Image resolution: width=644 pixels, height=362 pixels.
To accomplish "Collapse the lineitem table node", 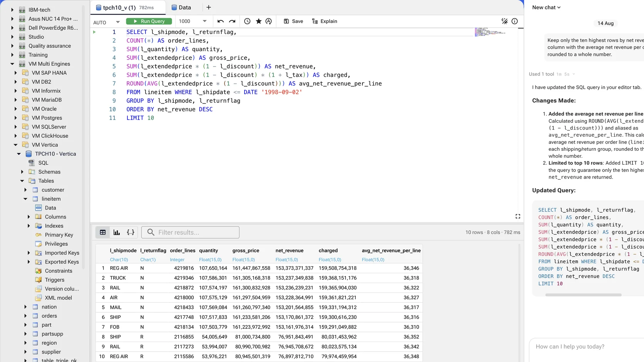I will [25, 199].
